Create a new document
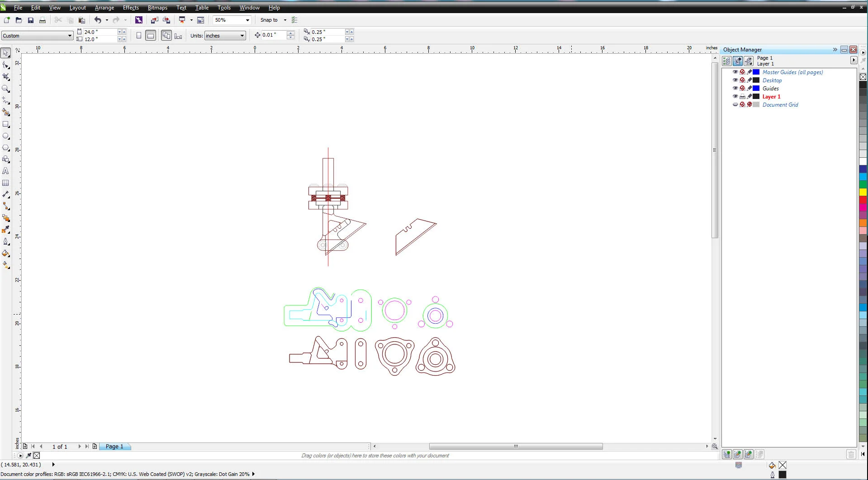This screenshot has height=480, width=868. tap(7, 20)
